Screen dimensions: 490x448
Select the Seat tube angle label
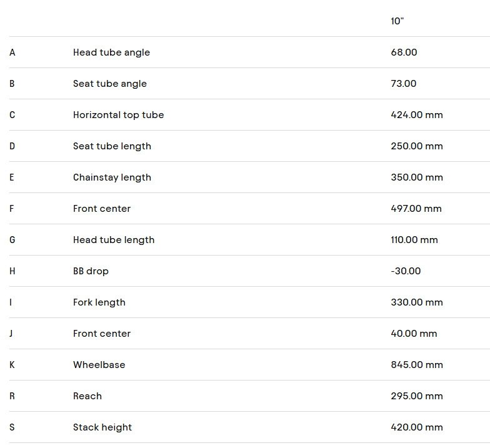tap(109, 84)
